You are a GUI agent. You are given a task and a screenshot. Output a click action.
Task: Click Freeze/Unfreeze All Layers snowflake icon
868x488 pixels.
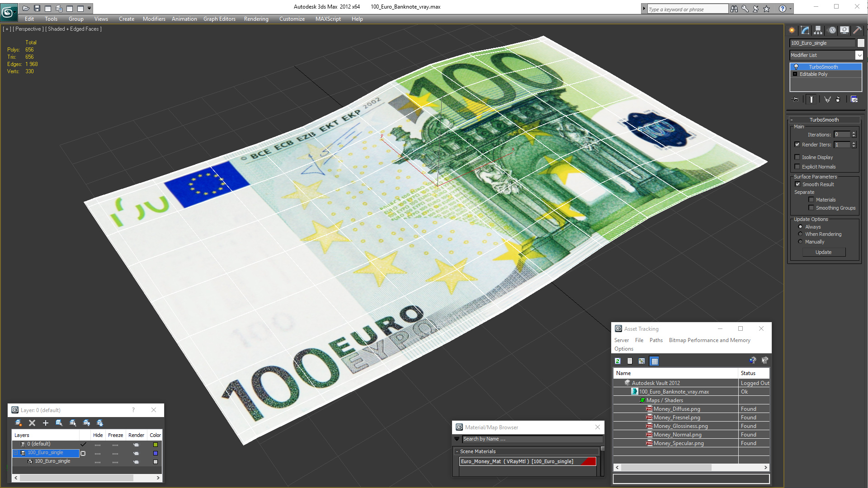(x=100, y=423)
